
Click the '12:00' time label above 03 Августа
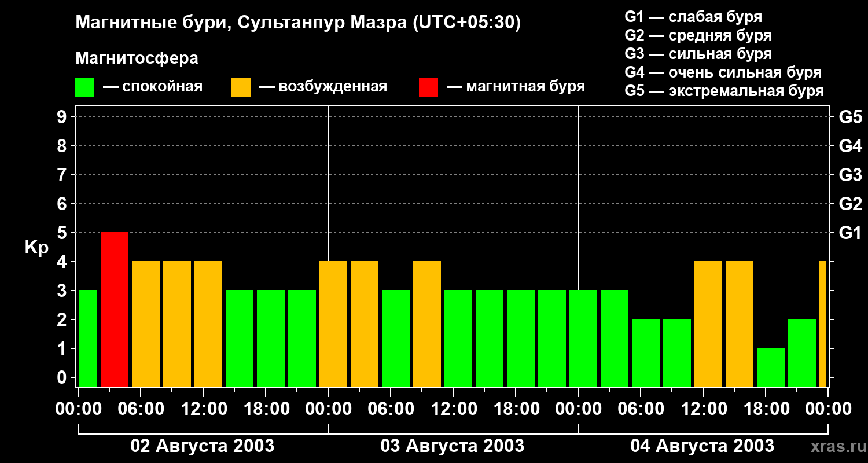pyautogui.click(x=453, y=409)
